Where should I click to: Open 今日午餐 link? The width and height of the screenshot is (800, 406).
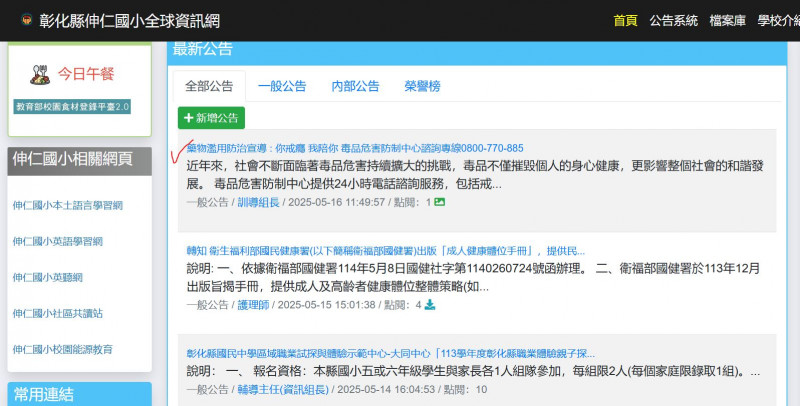[86, 74]
